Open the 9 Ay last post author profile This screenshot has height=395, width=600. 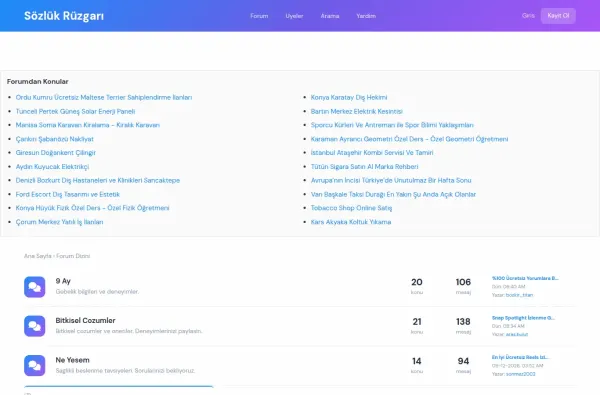pyautogui.click(x=519, y=295)
